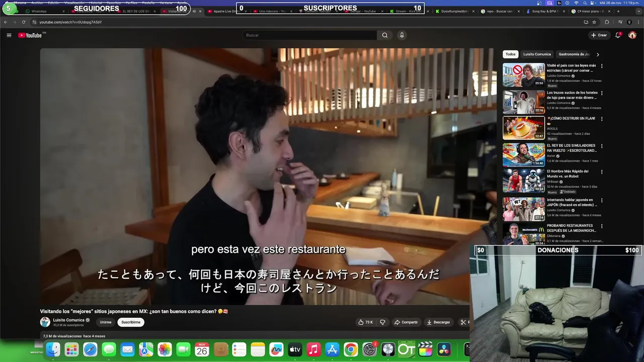Bookmark this page with the star
The height and width of the screenshot is (362, 644).
[594, 22]
